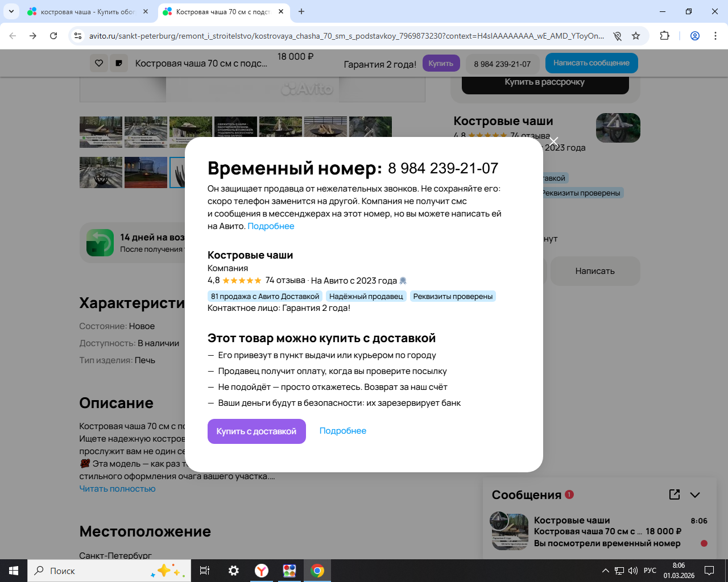
Task: Follow the 'Подробнее' link after 'на Авито.'
Action: [271, 226]
